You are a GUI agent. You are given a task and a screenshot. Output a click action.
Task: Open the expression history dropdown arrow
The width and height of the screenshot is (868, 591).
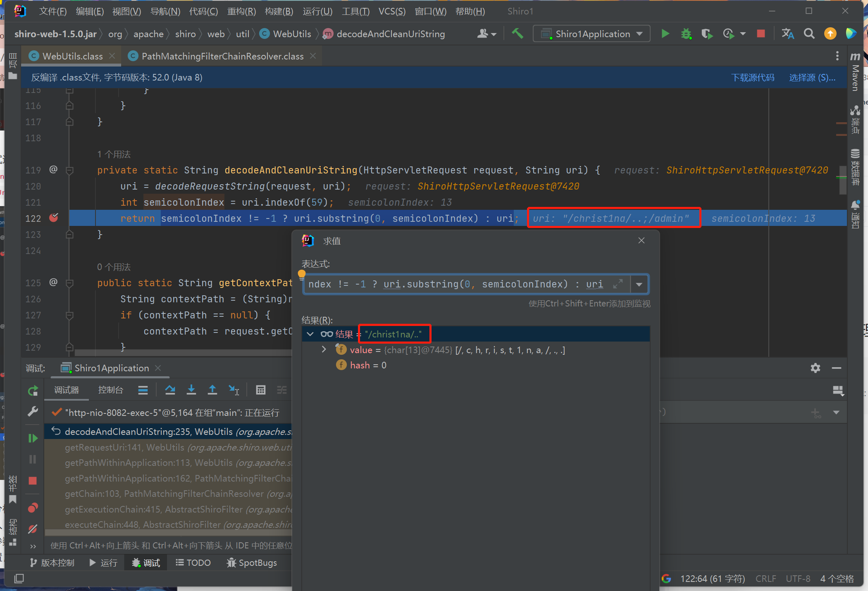(x=639, y=285)
